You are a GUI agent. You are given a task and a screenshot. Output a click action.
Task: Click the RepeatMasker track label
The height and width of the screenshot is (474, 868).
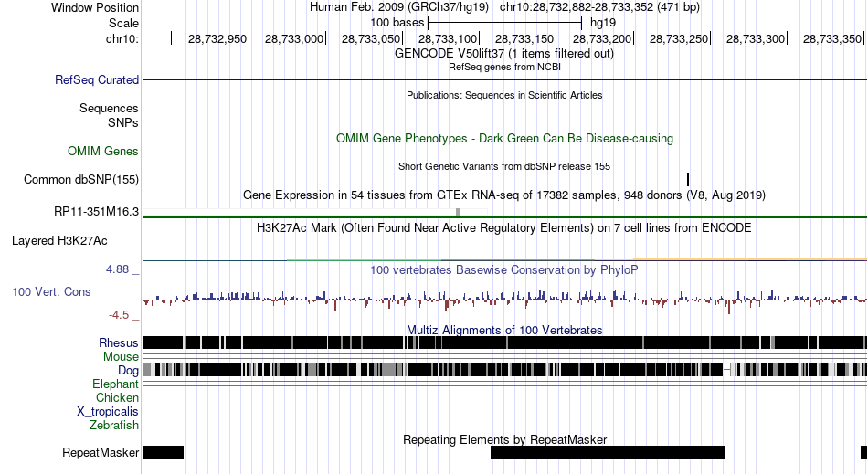pyautogui.click(x=101, y=452)
